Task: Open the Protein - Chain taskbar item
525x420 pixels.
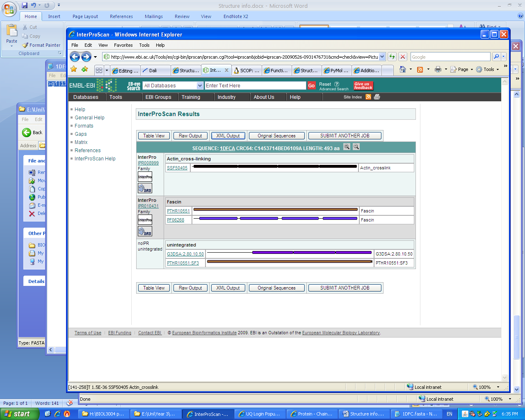Action: coord(312,414)
